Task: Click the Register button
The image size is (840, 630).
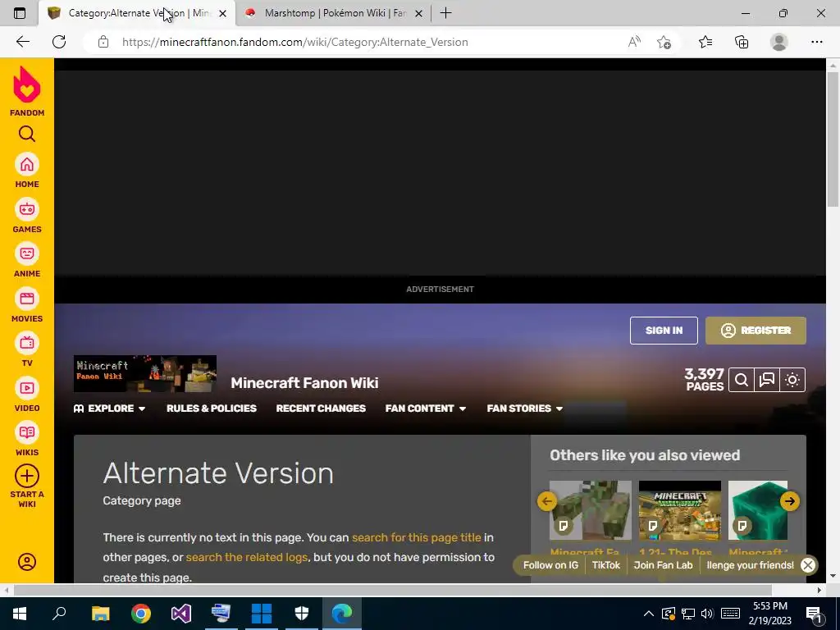Action: coord(756,331)
